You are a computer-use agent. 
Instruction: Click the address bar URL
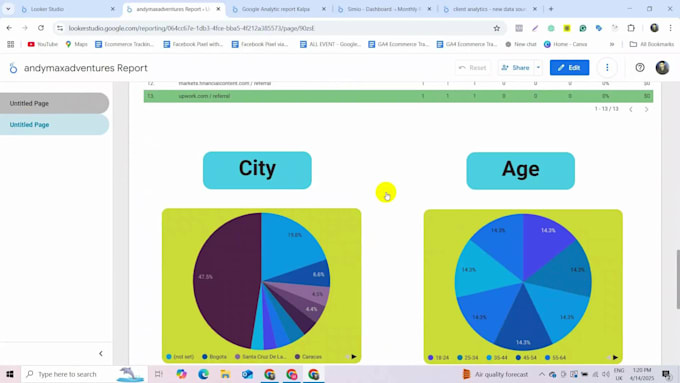tap(192, 28)
